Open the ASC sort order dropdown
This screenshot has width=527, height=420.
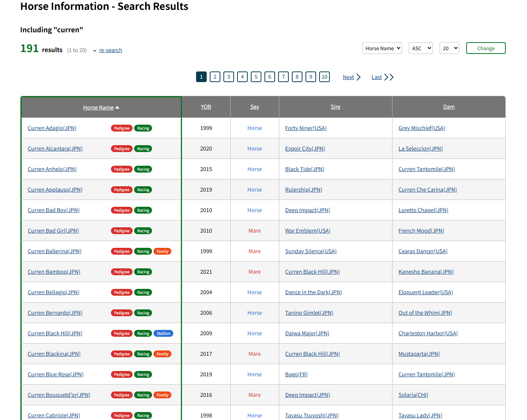(x=421, y=48)
